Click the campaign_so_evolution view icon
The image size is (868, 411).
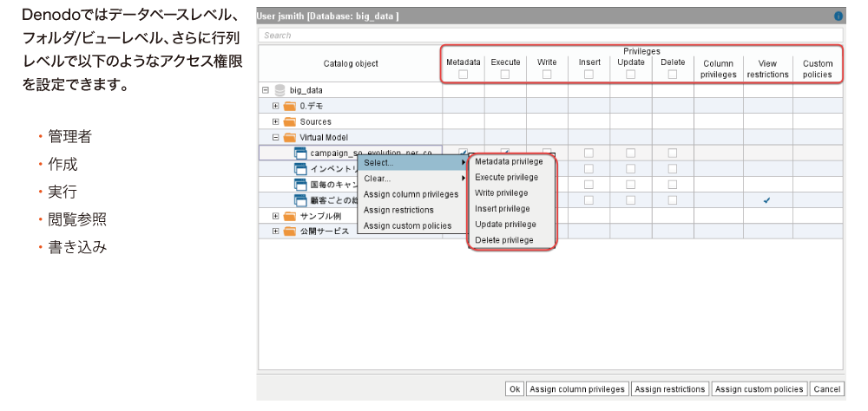(x=300, y=153)
